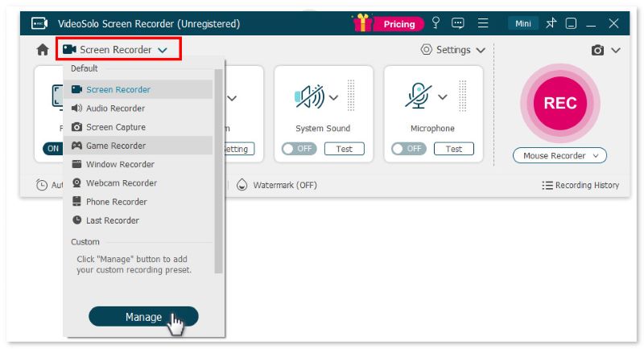Open the Pricing button
This screenshot has height=349, width=644.
click(398, 24)
